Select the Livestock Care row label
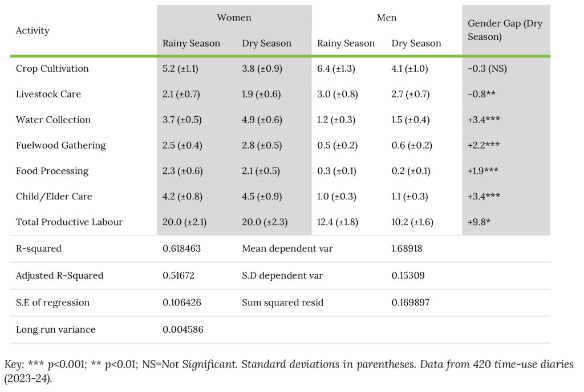 pyautogui.click(x=48, y=94)
